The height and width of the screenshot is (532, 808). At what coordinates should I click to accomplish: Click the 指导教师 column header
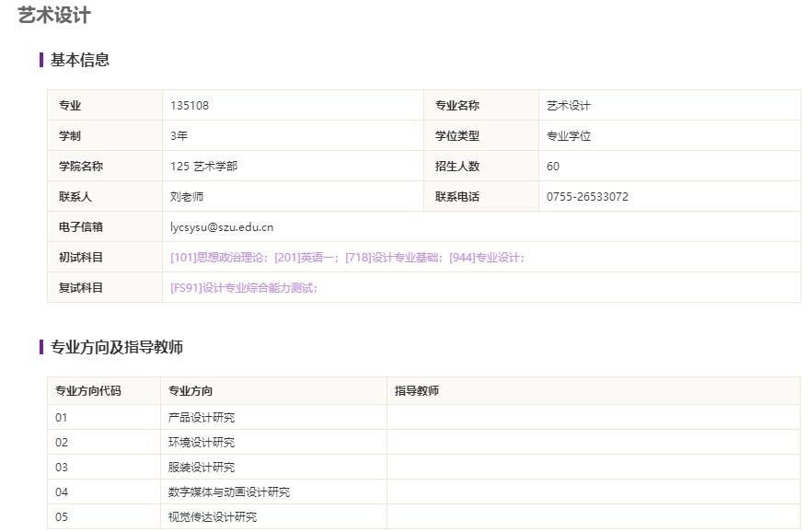click(x=417, y=391)
